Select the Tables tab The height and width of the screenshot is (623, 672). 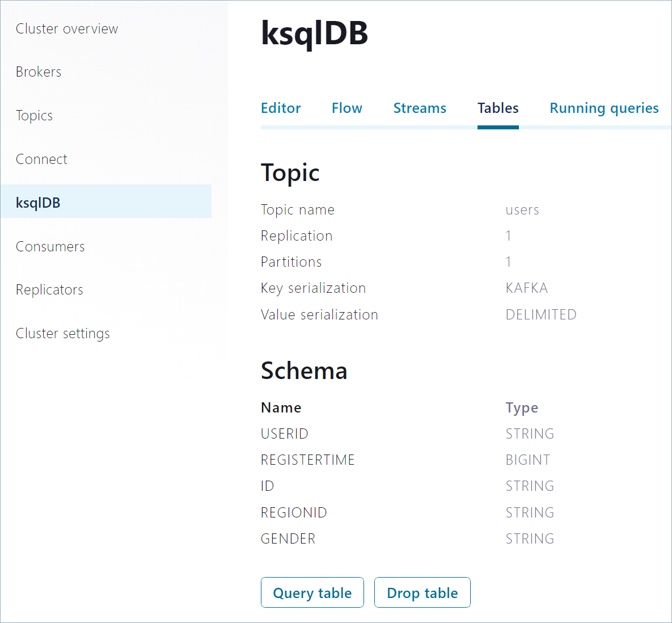pyautogui.click(x=498, y=108)
